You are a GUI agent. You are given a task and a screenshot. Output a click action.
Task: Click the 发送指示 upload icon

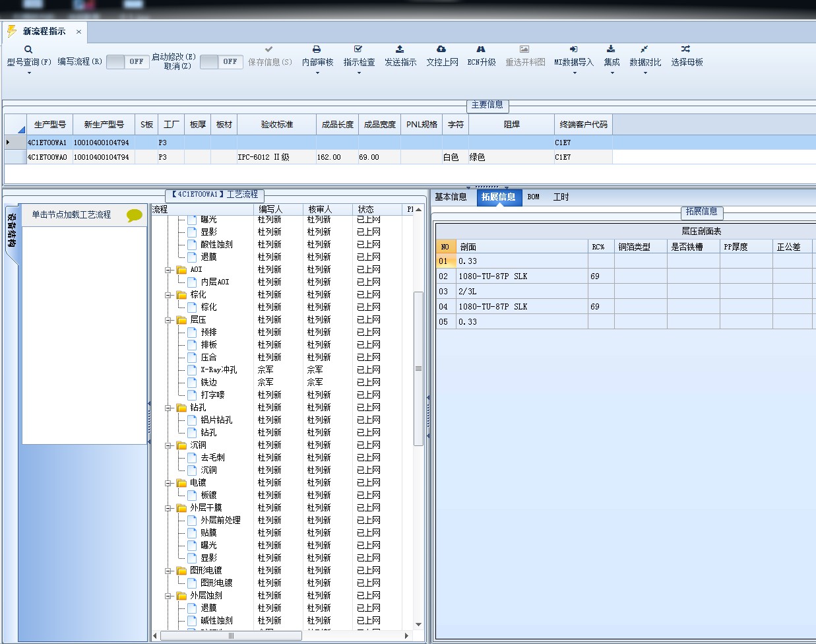400,49
